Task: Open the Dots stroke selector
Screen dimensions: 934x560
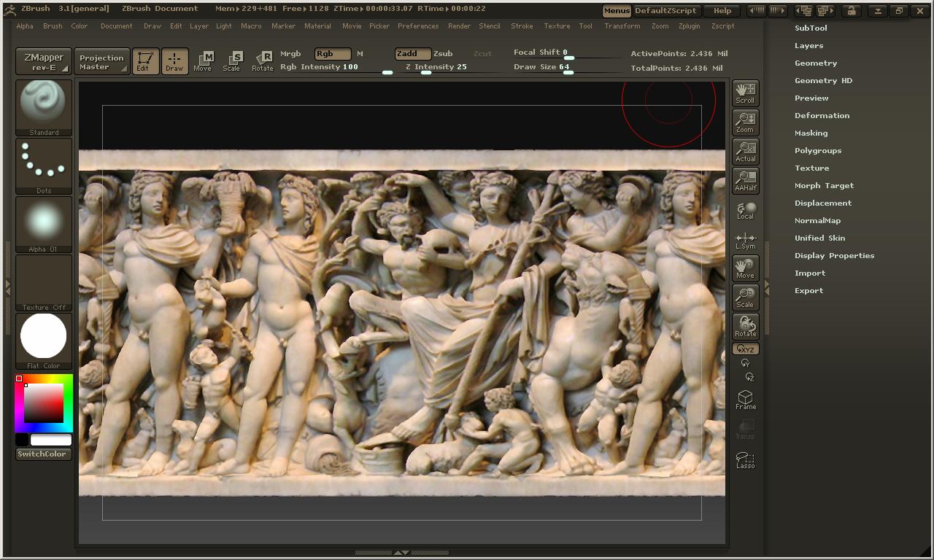Action: [x=44, y=166]
